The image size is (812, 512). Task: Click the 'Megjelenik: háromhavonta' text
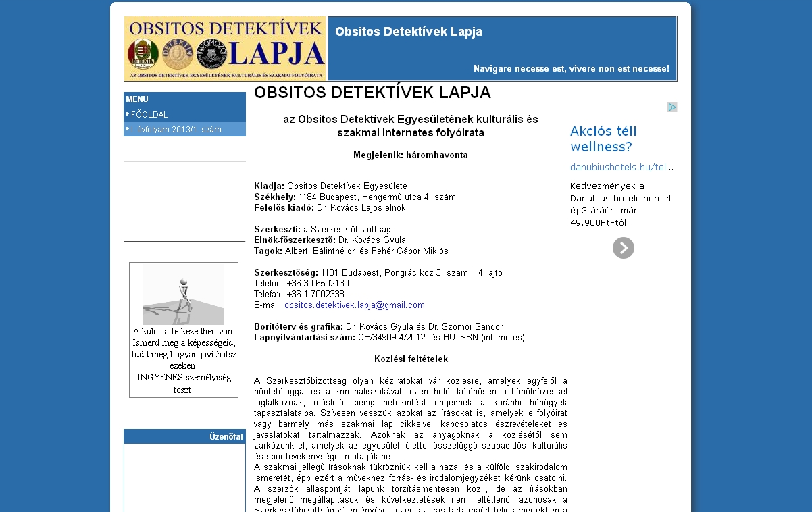411,155
